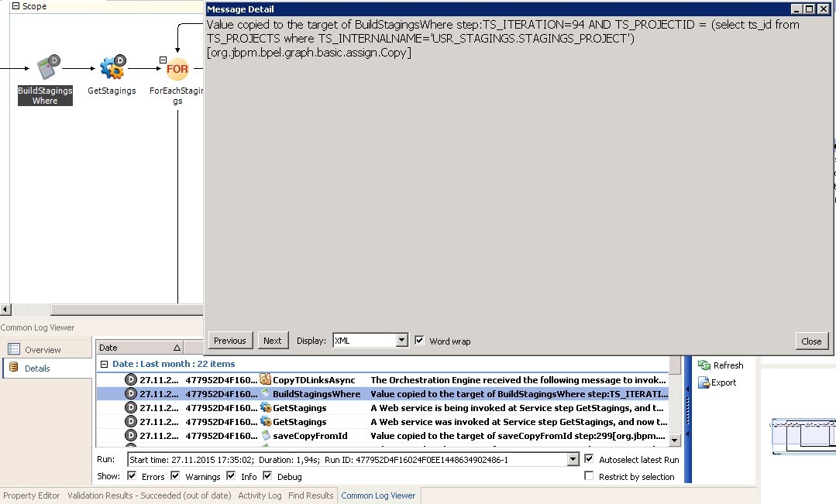Screen dimensions: 836x504
Task: Click the BuildStagingsWhere row step icon
Action: point(266,394)
